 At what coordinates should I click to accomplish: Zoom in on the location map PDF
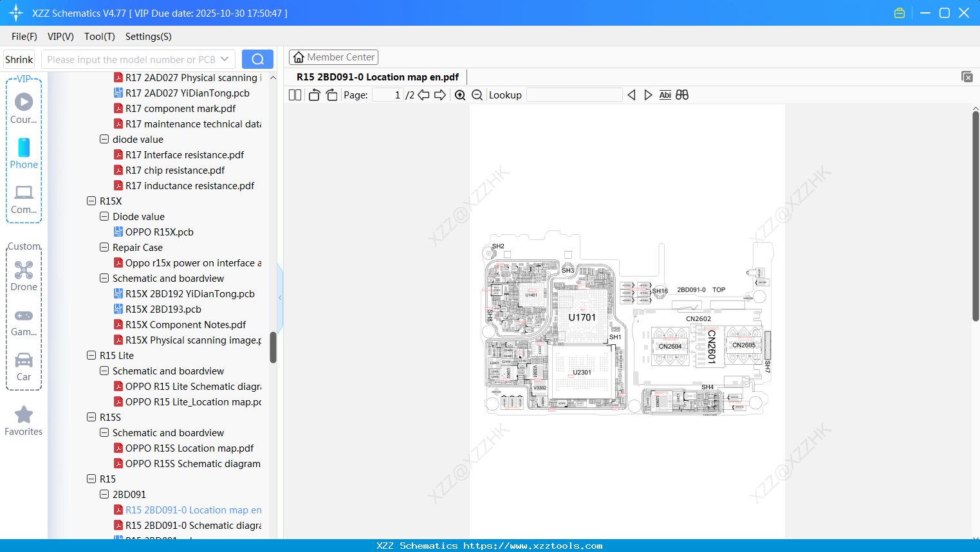coord(459,95)
